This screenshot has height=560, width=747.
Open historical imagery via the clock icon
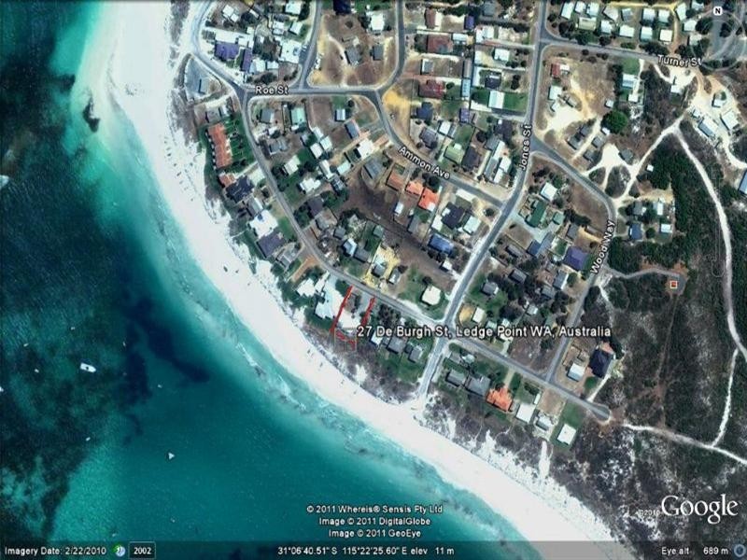[x=120, y=551]
